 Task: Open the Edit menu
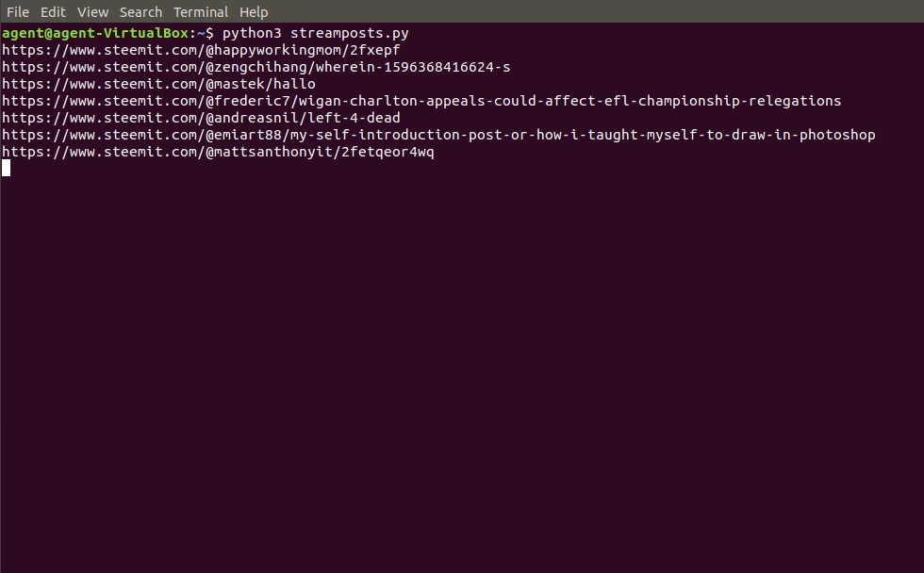click(53, 12)
